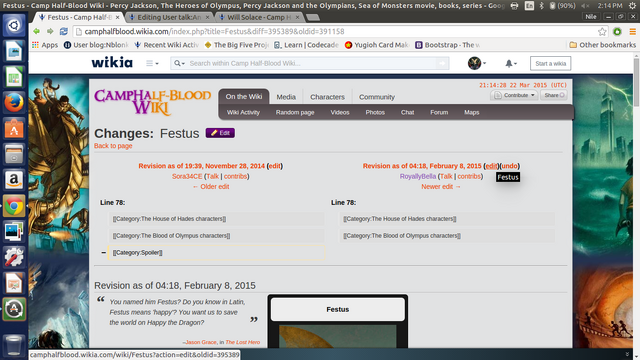The height and width of the screenshot is (360, 640).
Task: Go back with browser back arrow
Action: [36, 31]
